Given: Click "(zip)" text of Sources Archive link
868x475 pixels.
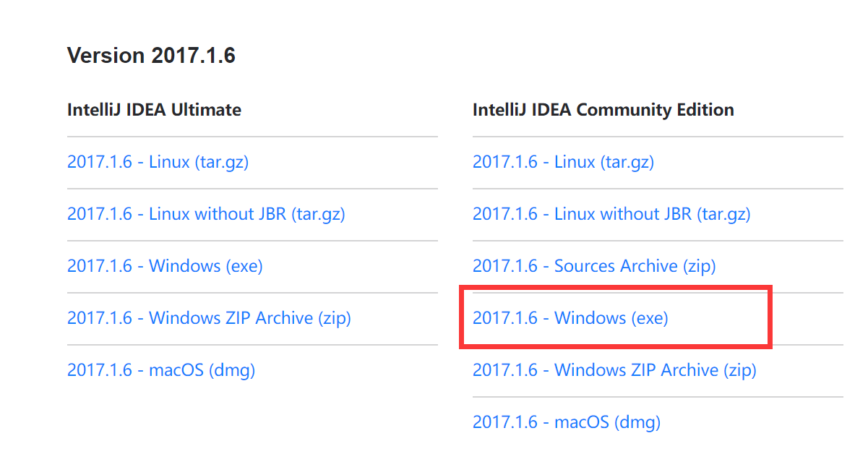Looking at the screenshot, I should (x=699, y=266).
